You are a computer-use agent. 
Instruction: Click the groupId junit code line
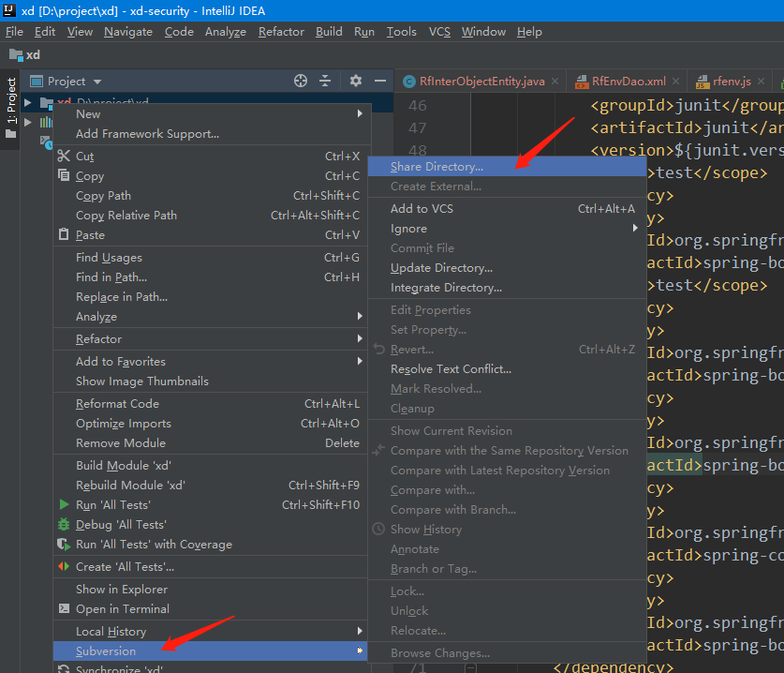click(x=687, y=106)
